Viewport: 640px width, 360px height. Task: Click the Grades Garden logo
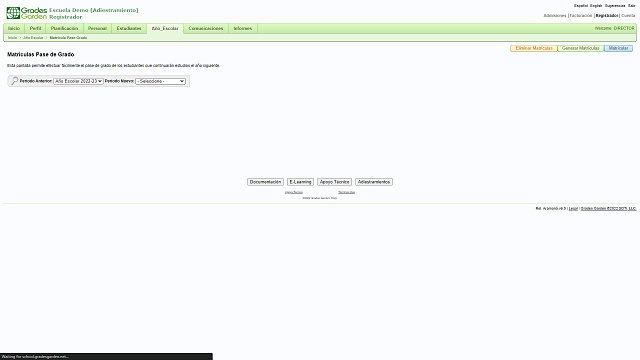pyautogui.click(x=27, y=13)
